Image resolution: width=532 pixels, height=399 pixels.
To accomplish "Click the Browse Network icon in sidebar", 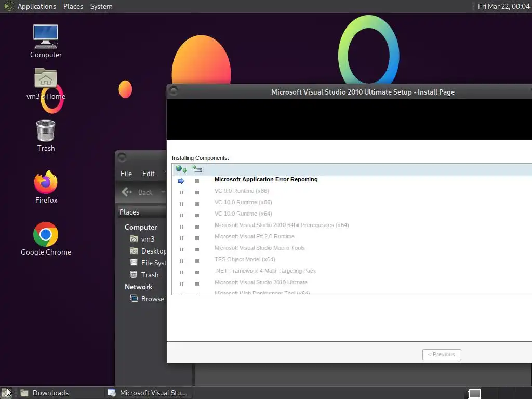I will pyautogui.click(x=134, y=298).
